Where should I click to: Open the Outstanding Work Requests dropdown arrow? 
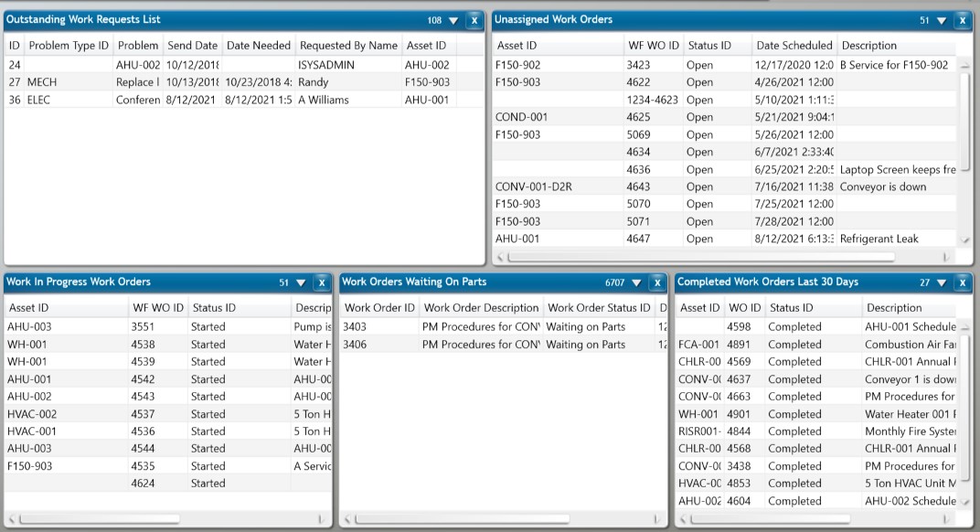[453, 20]
